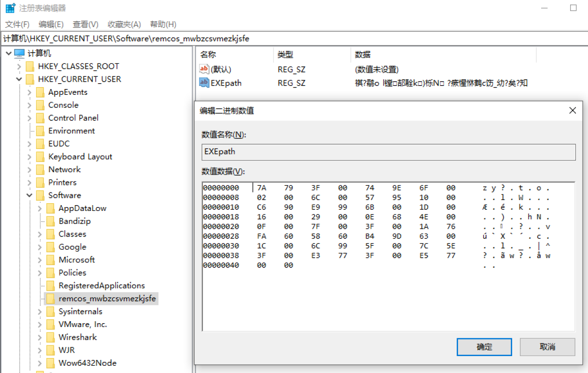Click the (默认) string value icon
The width and height of the screenshot is (588, 373).
[x=204, y=69]
